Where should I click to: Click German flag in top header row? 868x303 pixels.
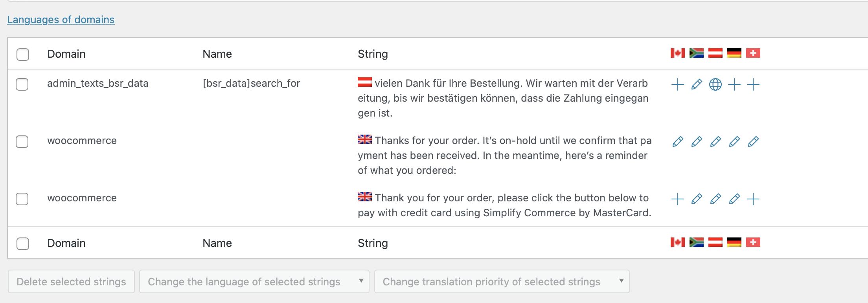click(734, 53)
